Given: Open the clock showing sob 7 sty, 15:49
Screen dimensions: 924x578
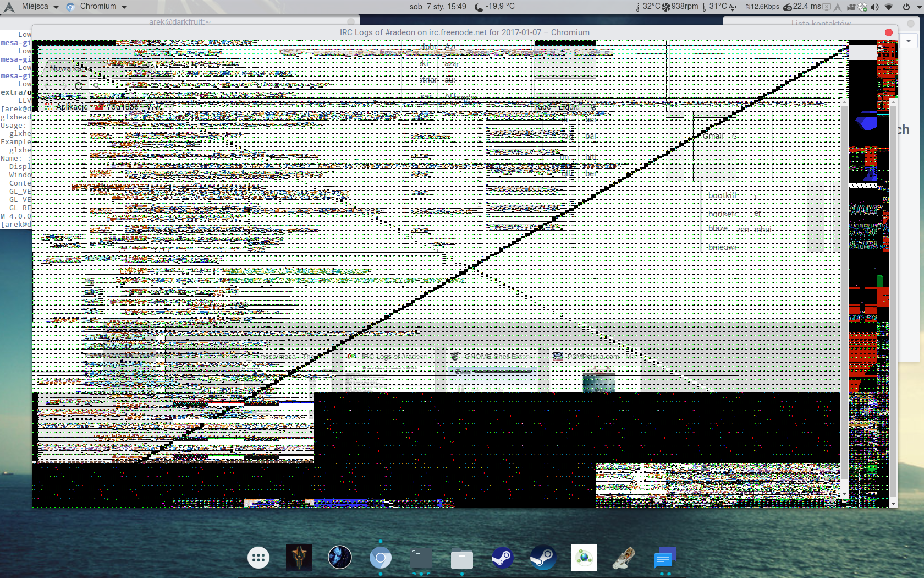Looking at the screenshot, I should 438,7.
